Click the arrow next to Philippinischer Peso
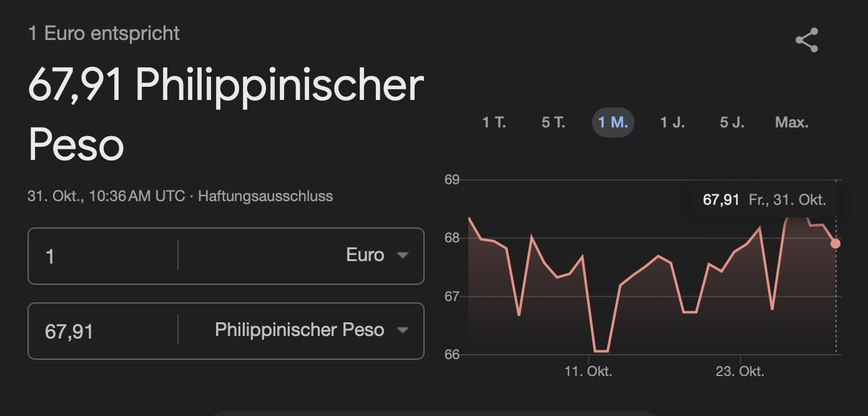 pyautogui.click(x=403, y=330)
